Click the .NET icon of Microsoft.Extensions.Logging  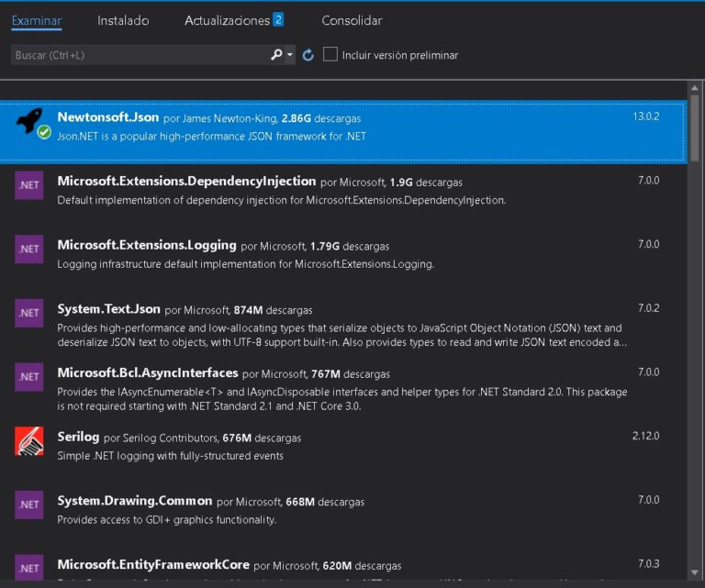pos(28,249)
